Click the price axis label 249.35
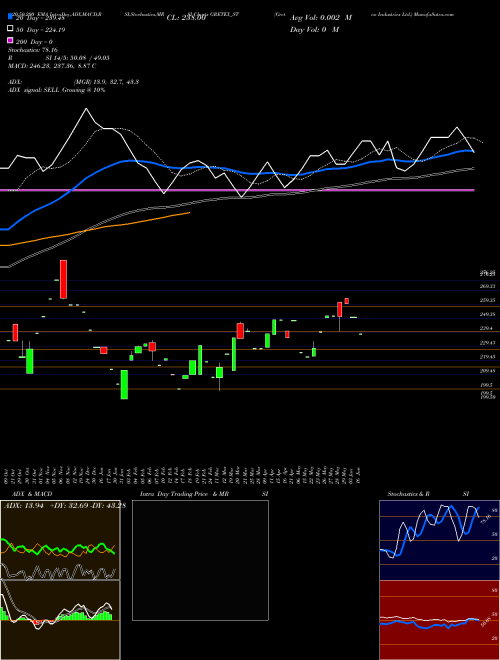The image size is (500, 660). click(x=487, y=314)
